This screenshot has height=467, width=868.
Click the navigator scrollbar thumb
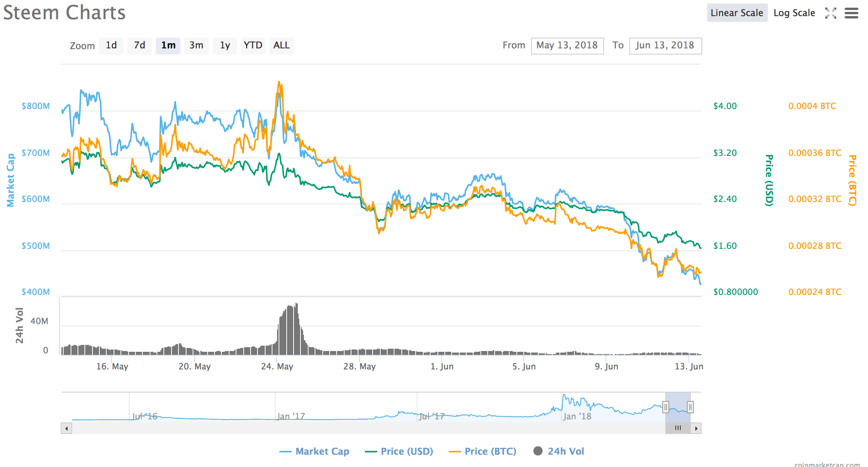click(x=678, y=428)
